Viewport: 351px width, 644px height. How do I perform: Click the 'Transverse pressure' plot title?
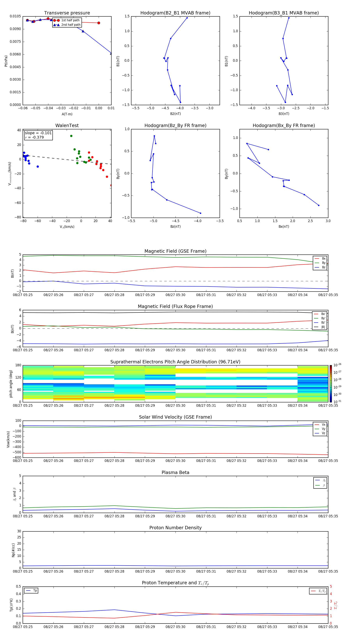67,13
